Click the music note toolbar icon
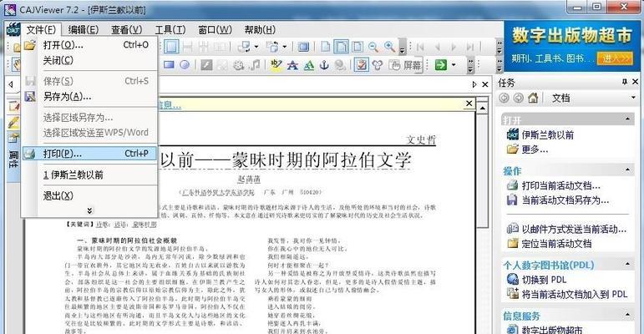Image resolution: width=644 pixels, height=334 pixels. pos(256,64)
